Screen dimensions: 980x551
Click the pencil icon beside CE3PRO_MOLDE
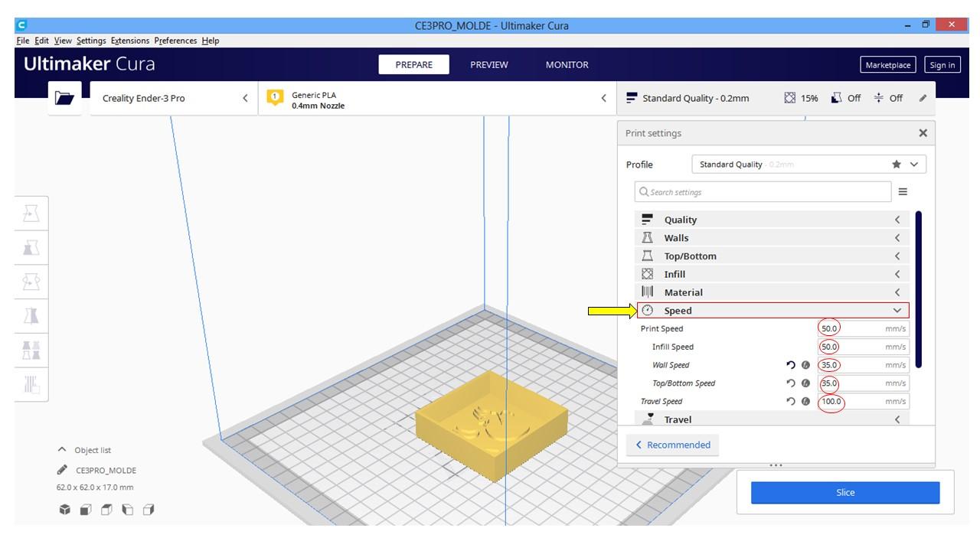62,470
